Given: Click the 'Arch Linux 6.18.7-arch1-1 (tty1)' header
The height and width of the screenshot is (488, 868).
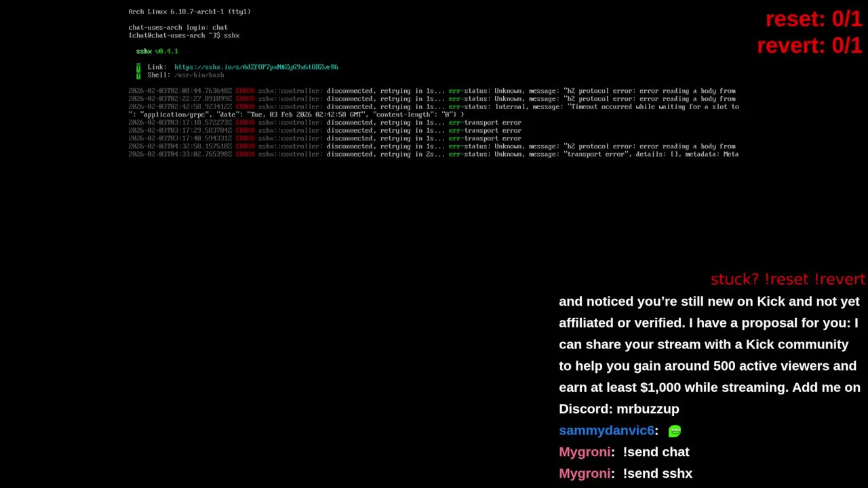Looking at the screenshot, I should click(x=189, y=12).
